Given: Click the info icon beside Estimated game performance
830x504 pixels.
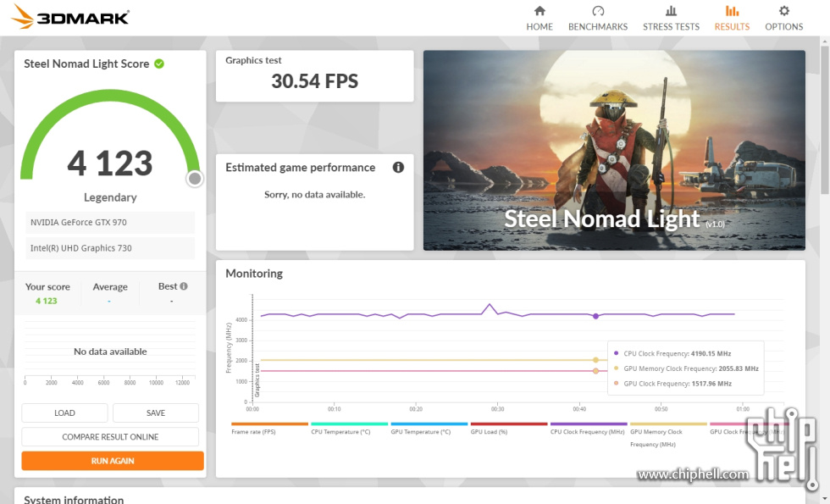Looking at the screenshot, I should pos(398,168).
